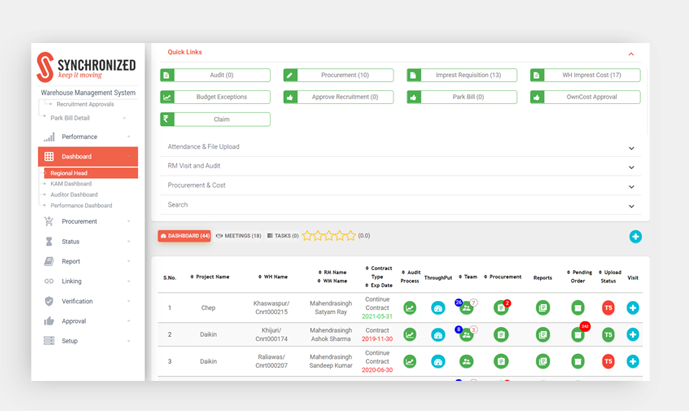The image size is (689, 411).
Task: Sort table by Project Name column
Action: [x=210, y=277]
